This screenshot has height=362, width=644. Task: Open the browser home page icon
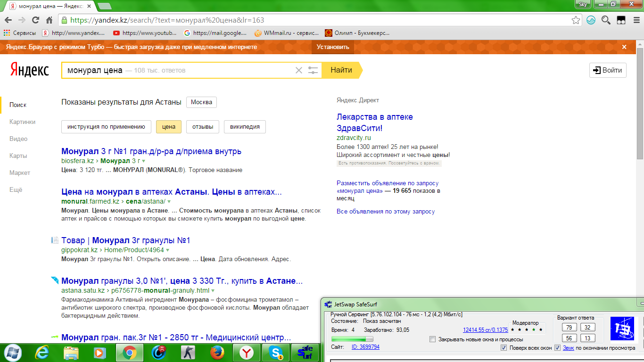click(49, 20)
